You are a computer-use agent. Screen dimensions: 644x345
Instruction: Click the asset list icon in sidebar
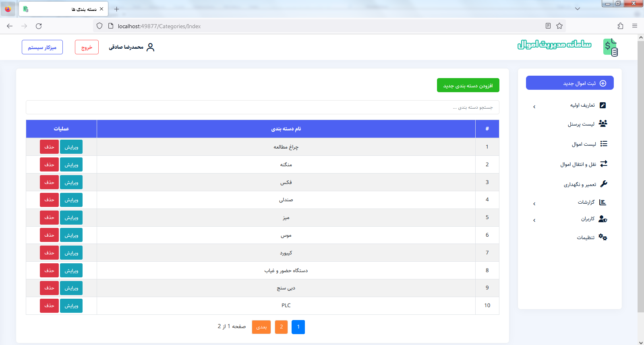(603, 144)
